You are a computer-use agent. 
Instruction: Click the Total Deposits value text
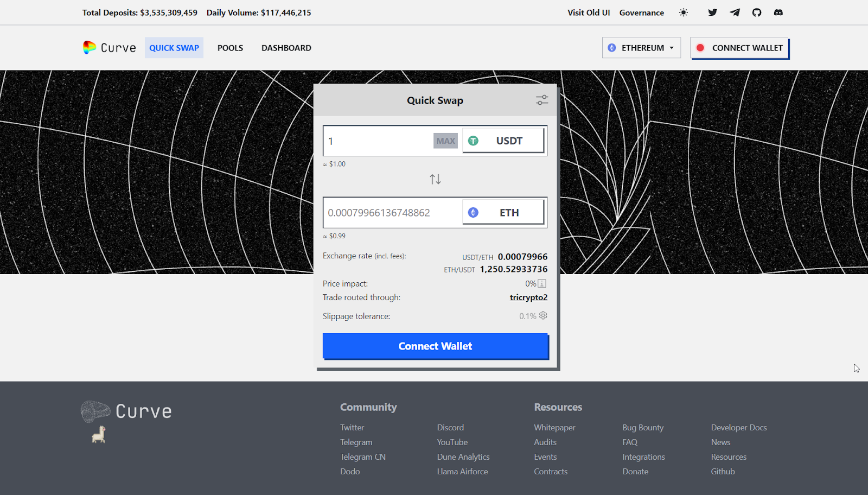[169, 12]
